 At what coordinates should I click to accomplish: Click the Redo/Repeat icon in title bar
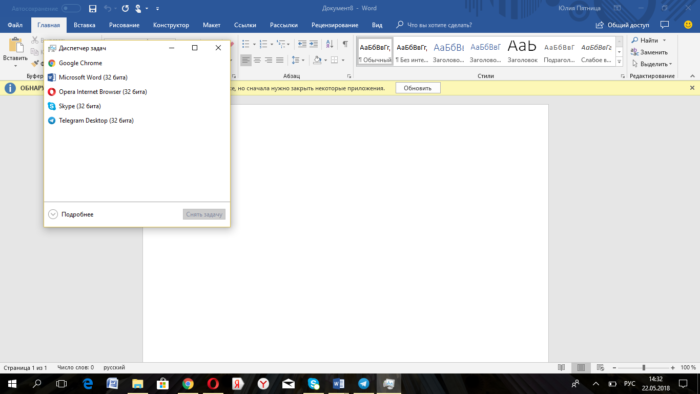pyautogui.click(x=125, y=8)
